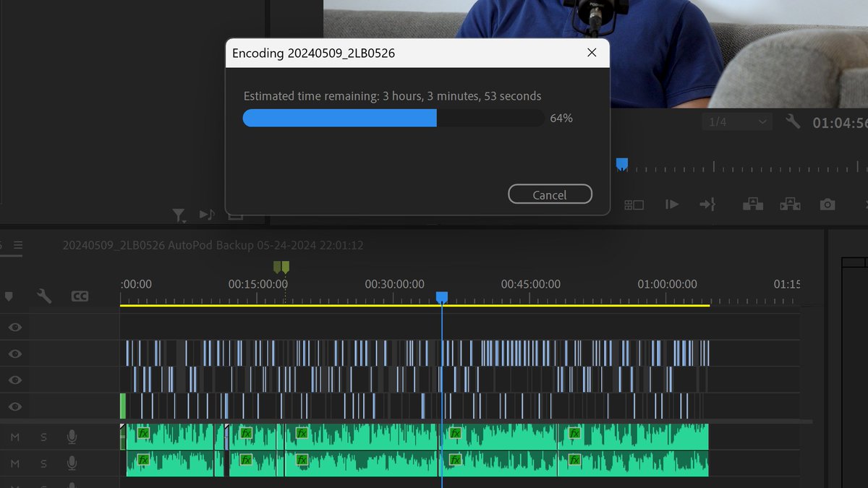Viewport: 868px width, 488px height.
Task: Click the funnel filter icon in the left panel
Action: 179,214
